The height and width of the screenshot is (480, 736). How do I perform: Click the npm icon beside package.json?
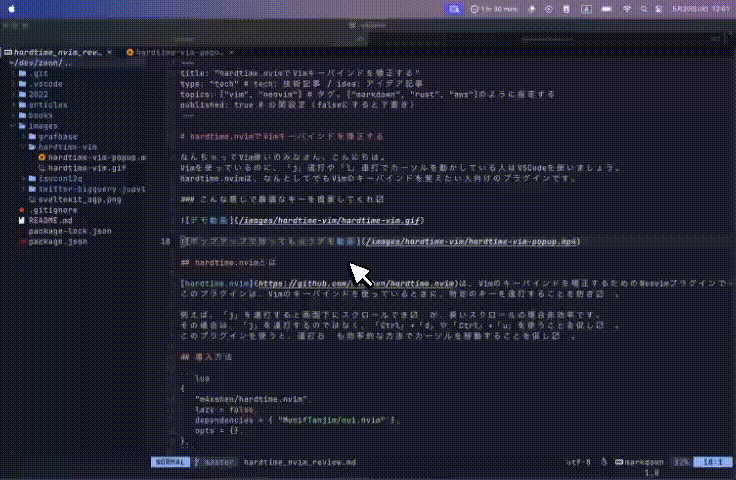click(x=22, y=242)
